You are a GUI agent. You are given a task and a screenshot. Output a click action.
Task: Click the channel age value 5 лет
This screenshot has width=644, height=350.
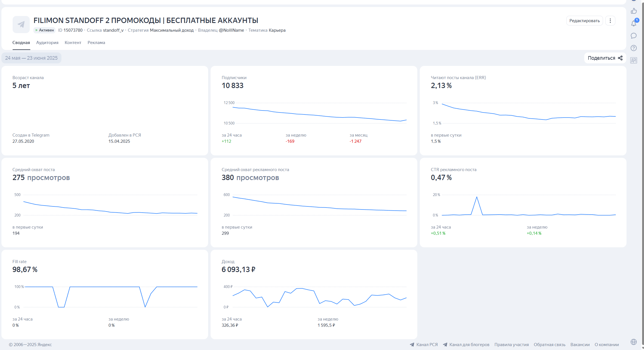21,86
